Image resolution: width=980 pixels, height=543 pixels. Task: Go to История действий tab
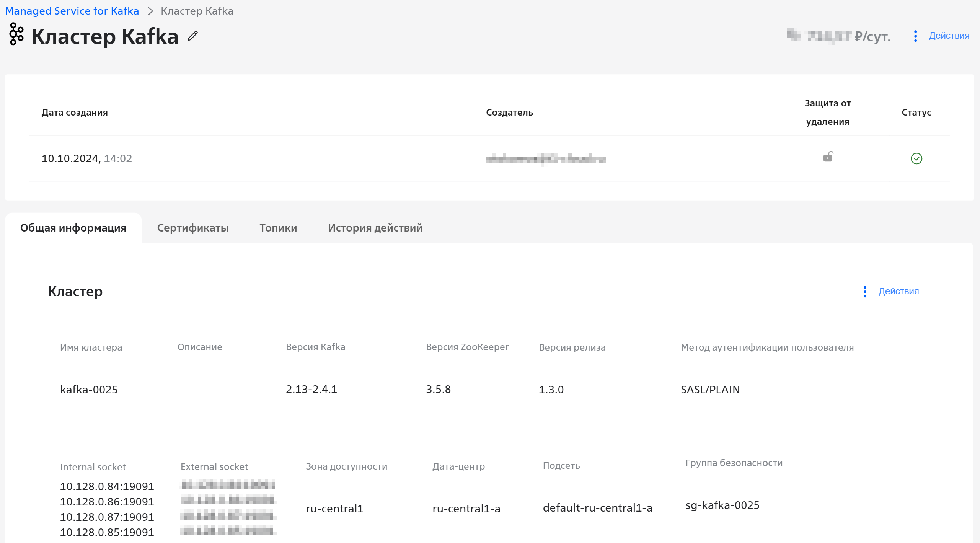(375, 228)
